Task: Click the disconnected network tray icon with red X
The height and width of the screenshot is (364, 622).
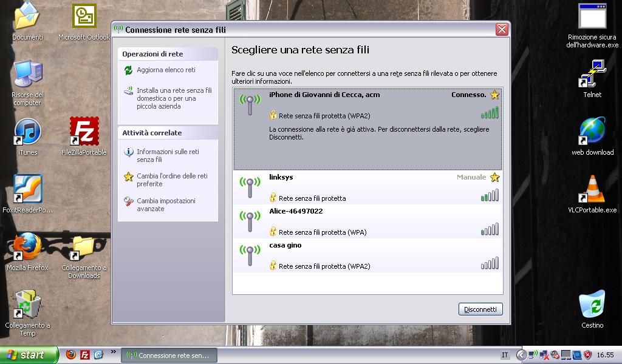Action: 544,355
